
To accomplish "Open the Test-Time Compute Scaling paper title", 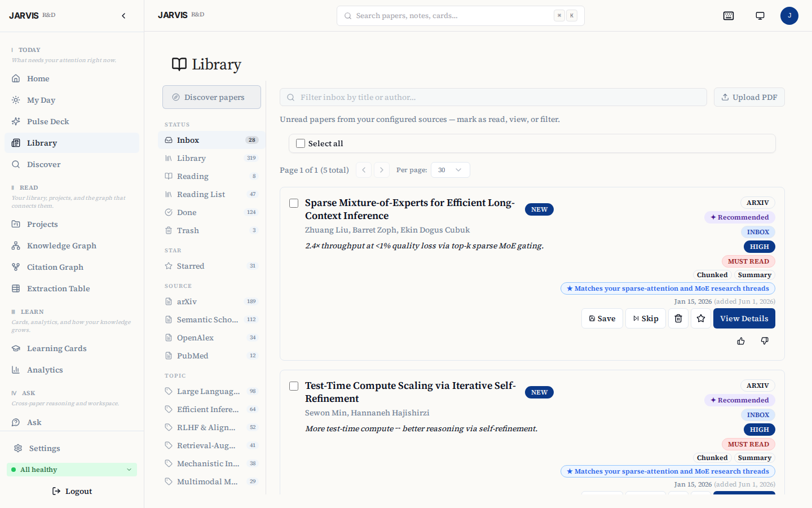I will pyautogui.click(x=411, y=392).
